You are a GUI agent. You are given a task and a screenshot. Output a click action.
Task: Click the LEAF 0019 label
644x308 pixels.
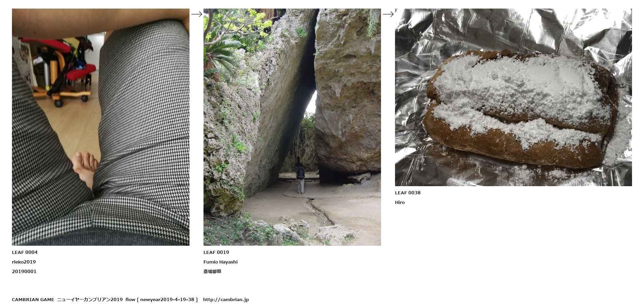click(216, 252)
